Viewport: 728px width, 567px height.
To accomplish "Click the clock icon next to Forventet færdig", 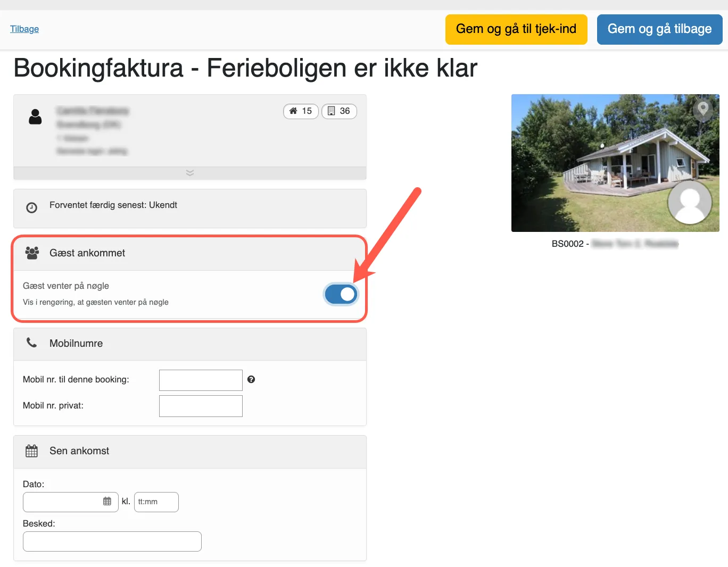I will (31, 207).
